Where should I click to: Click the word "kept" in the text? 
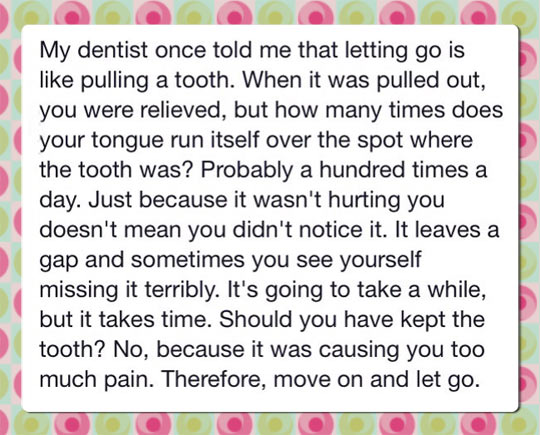pyautogui.click(x=423, y=320)
